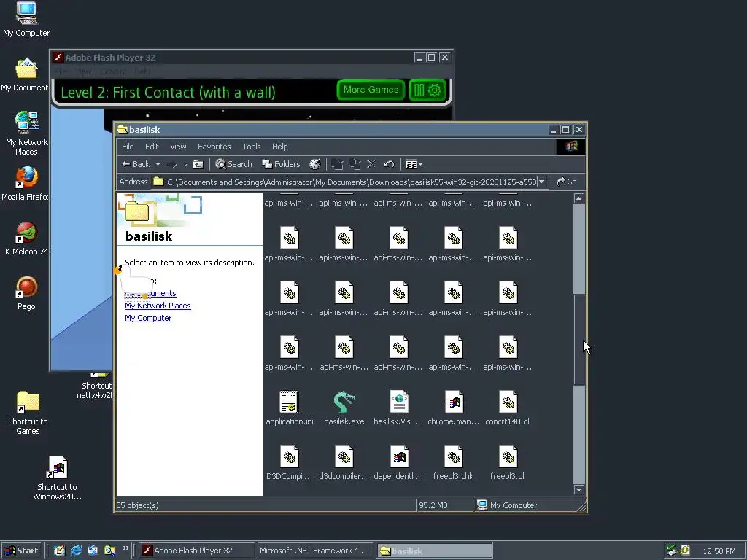This screenshot has width=747, height=560.
Task: Select the dependentli... file
Action: 398,462
